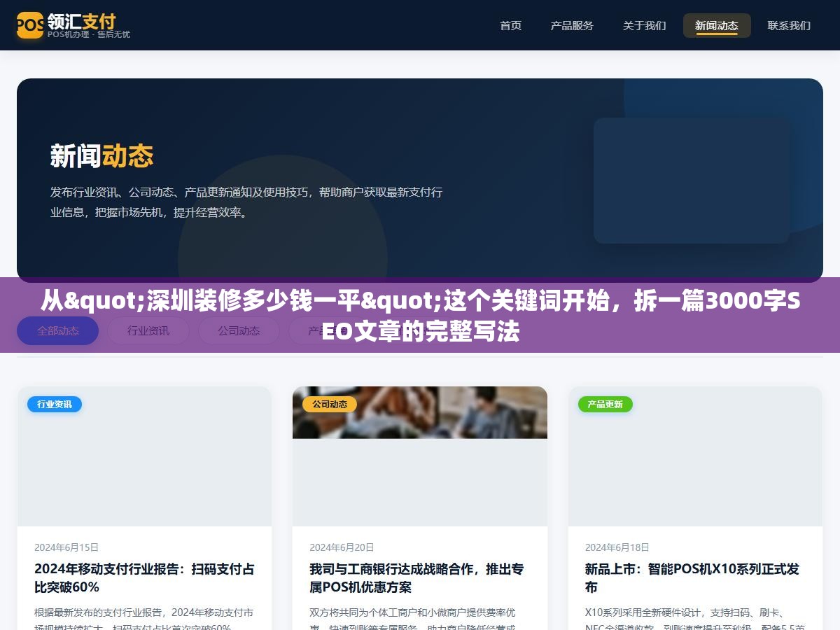840x630 pixels.
Task: Click the hero description starting 发布行业资讯
Action: click(x=246, y=202)
